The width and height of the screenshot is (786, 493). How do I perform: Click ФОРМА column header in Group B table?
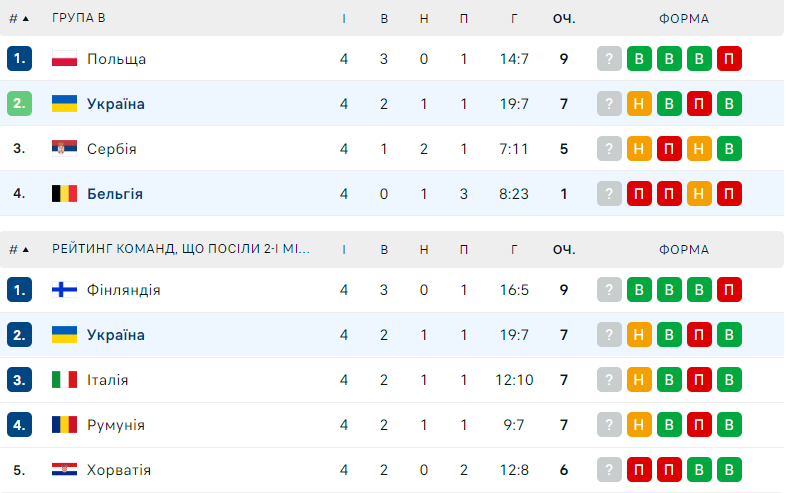[x=684, y=19]
